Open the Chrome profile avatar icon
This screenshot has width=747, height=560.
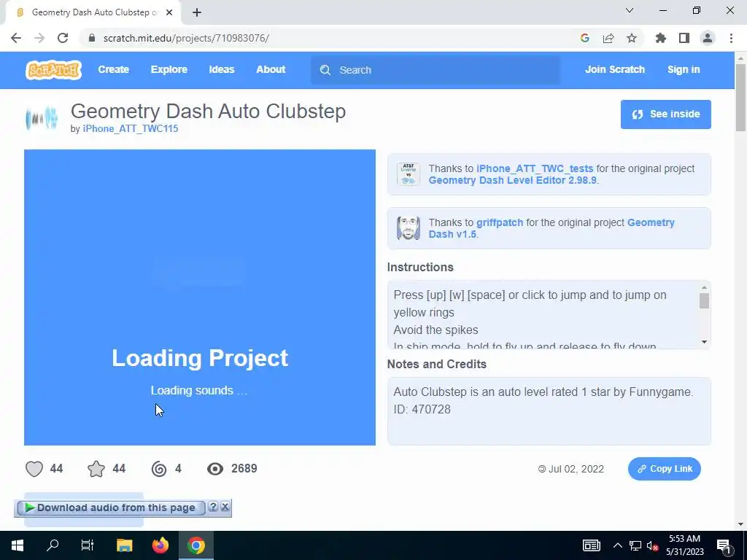click(708, 38)
